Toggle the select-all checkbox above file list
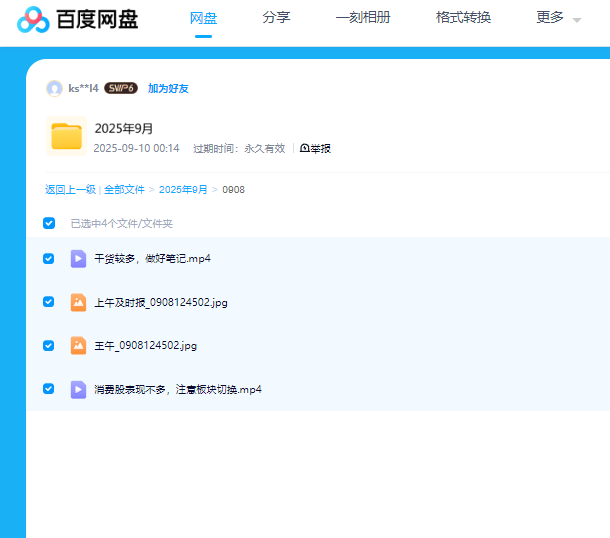The image size is (610, 538). tap(49, 223)
